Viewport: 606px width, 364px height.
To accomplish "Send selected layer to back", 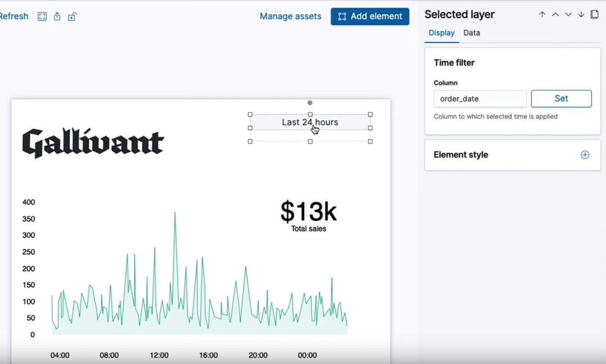I will coord(581,15).
